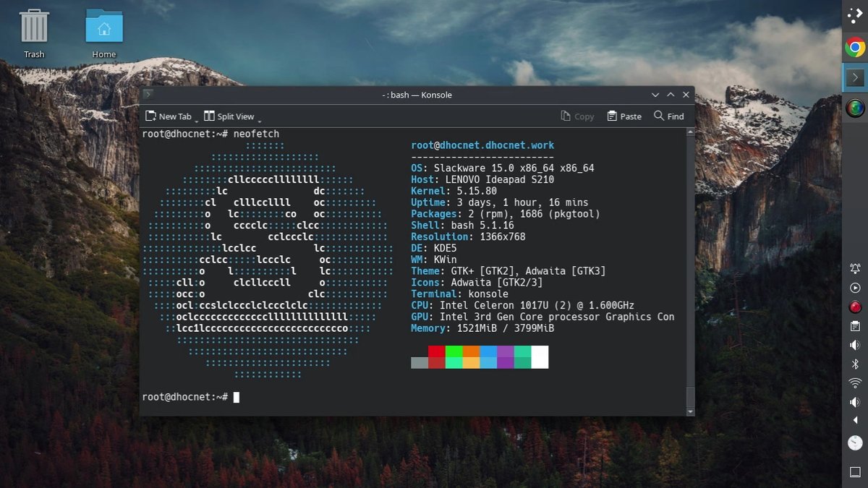Screen dimensions: 868x488
Task: Click the "Memory: 1521MiB / 3799MiB" line
Action: pos(482,328)
